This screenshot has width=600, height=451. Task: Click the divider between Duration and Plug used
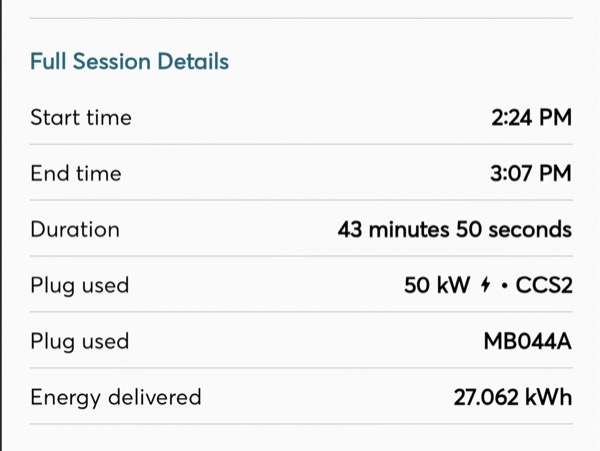coord(301,256)
